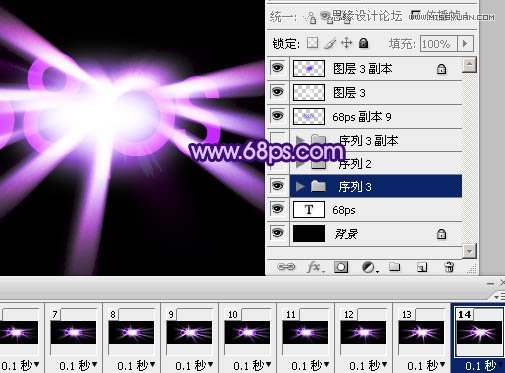
Task: Click the lock all padlock icon
Action: click(363, 43)
